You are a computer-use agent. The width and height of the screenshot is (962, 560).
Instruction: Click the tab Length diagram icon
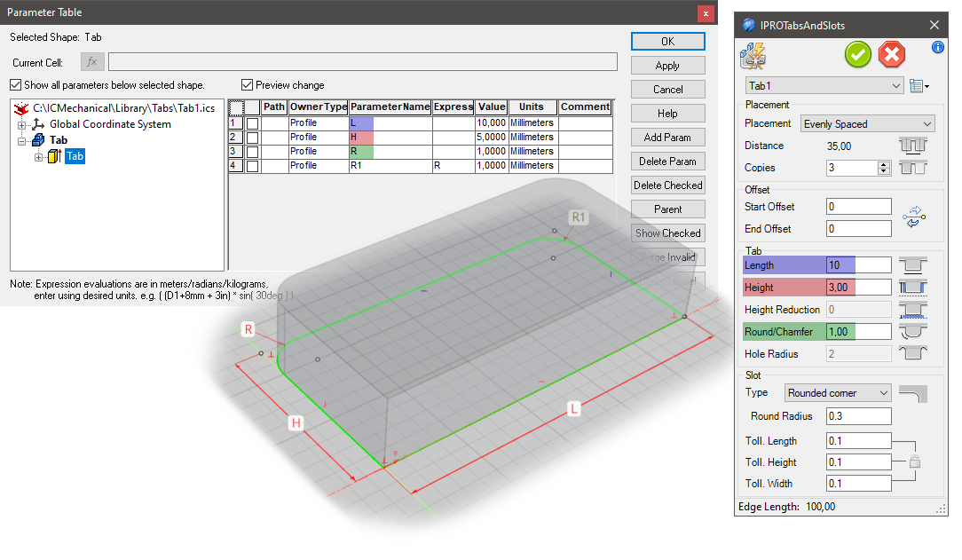pyautogui.click(x=914, y=264)
